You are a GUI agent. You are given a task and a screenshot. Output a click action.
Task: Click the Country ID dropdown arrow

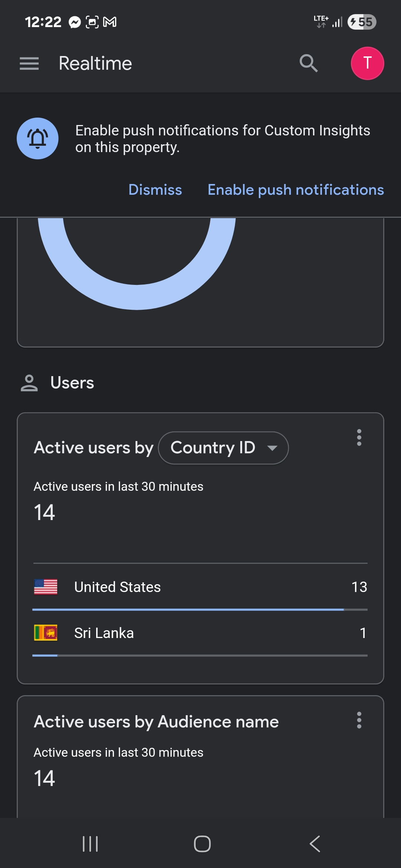coord(273,448)
